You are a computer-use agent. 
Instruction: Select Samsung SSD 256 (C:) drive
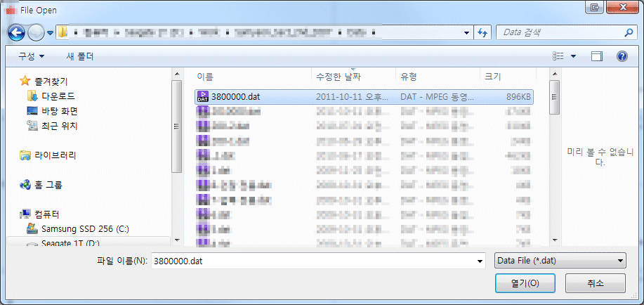pyautogui.click(x=84, y=229)
